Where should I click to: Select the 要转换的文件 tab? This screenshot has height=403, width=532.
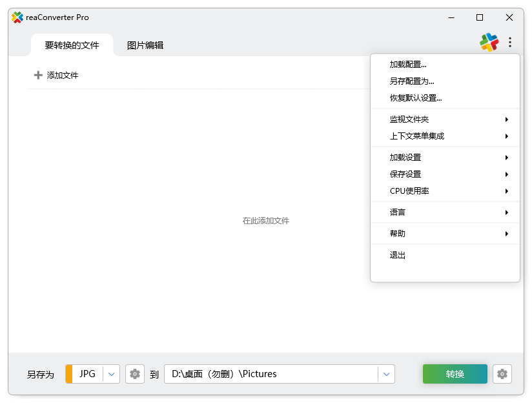click(72, 45)
